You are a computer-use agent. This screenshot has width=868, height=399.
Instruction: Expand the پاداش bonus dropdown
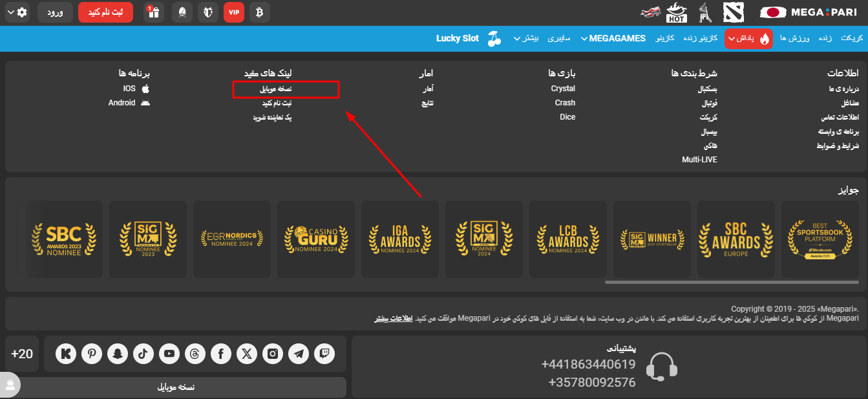pos(748,39)
